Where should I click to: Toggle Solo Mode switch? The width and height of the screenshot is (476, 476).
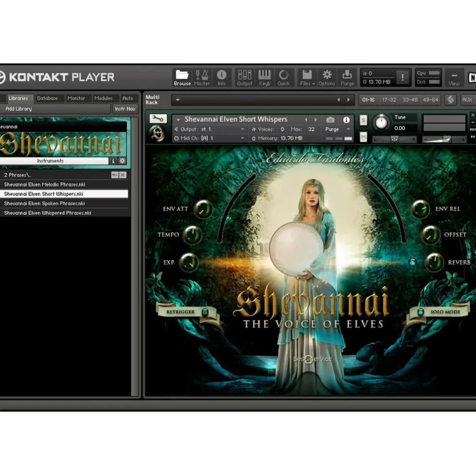[x=421, y=312]
